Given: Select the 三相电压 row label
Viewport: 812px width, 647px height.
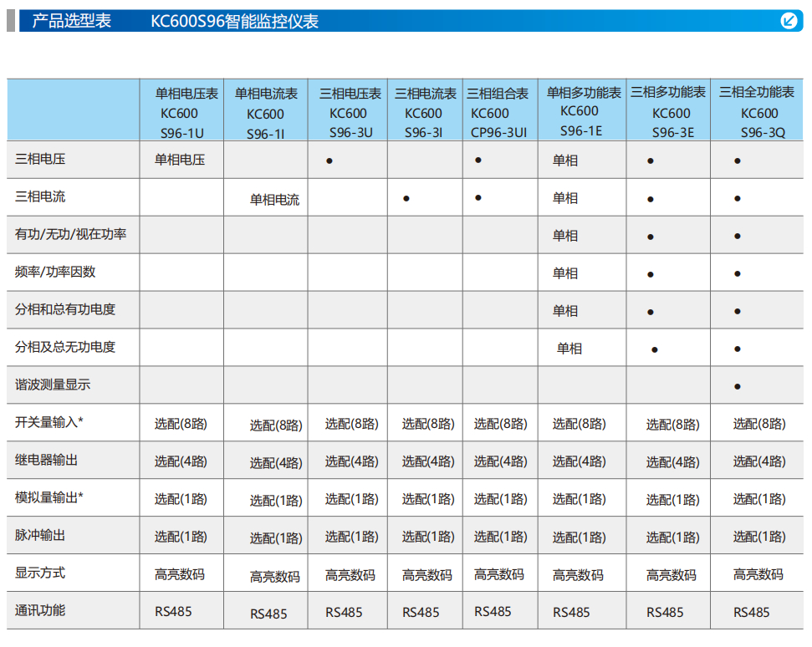Looking at the screenshot, I should pos(40,159).
